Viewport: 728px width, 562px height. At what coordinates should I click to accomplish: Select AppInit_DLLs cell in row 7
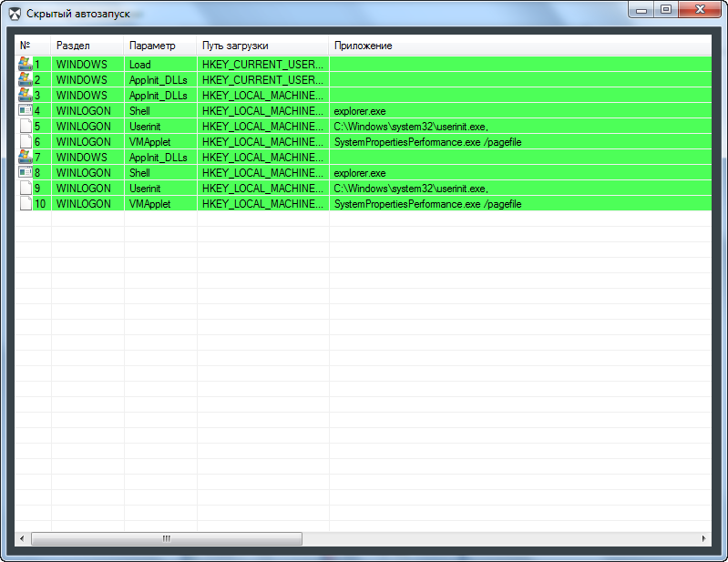160,158
